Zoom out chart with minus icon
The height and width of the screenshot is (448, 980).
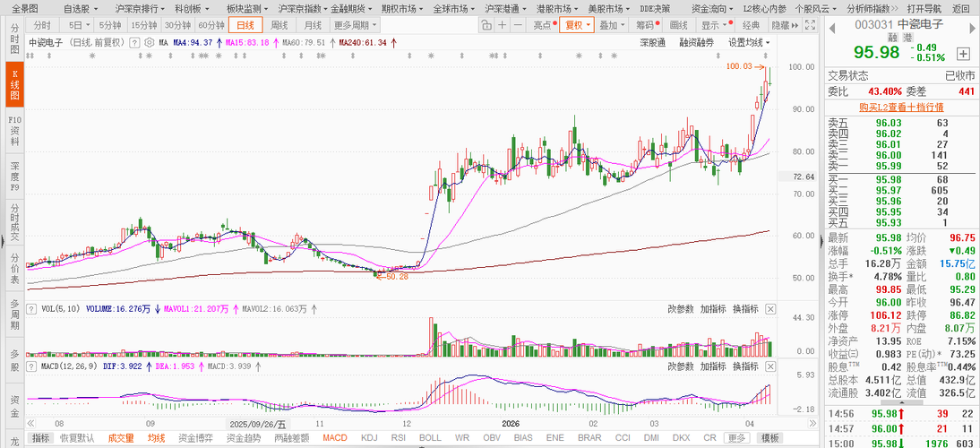point(518,25)
